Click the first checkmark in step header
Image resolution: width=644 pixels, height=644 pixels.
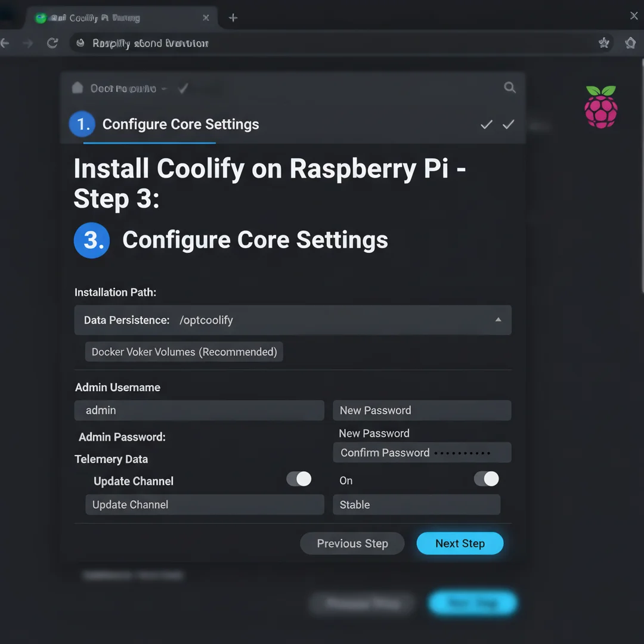click(x=487, y=125)
